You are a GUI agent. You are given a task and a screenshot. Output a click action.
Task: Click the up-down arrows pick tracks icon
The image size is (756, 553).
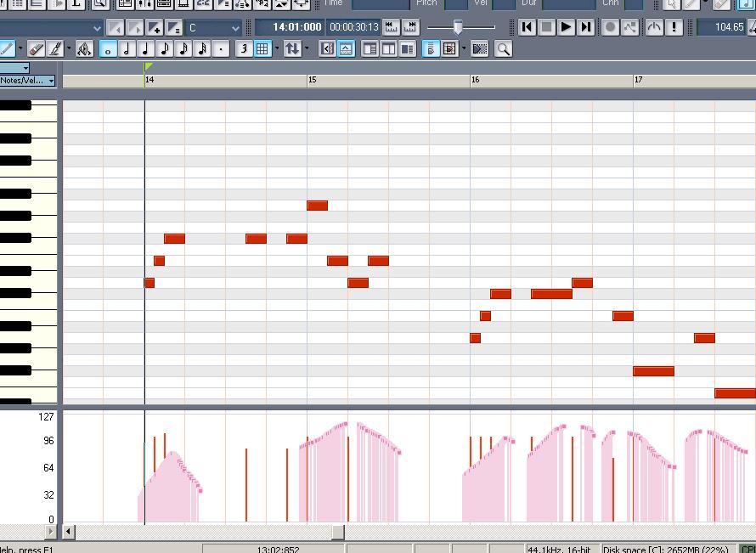pyautogui.click(x=292, y=48)
